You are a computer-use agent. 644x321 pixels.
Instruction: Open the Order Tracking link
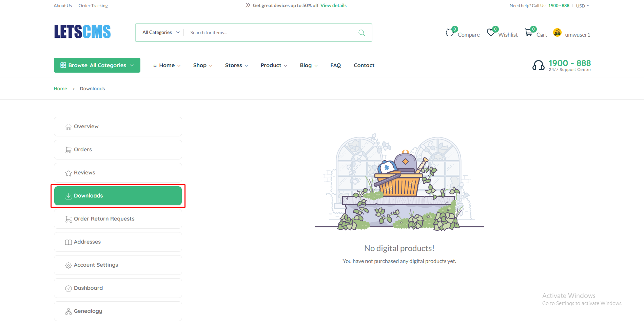[93, 6]
